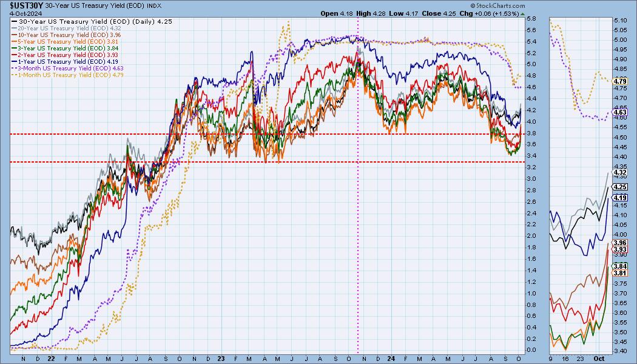Image resolution: width=637 pixels, height=364 pixels.
Task: Click the Oct label on the right panel axis
Action: click(599, 359)
